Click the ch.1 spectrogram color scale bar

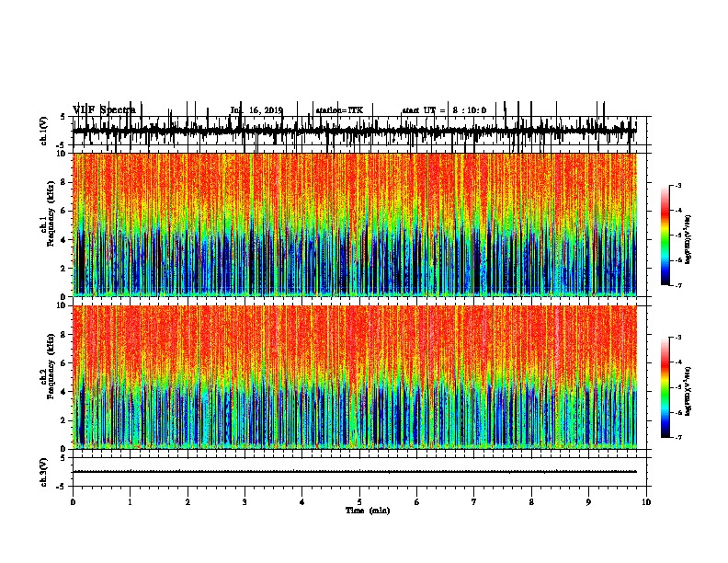pyautogui.click(x=665, y=236)
